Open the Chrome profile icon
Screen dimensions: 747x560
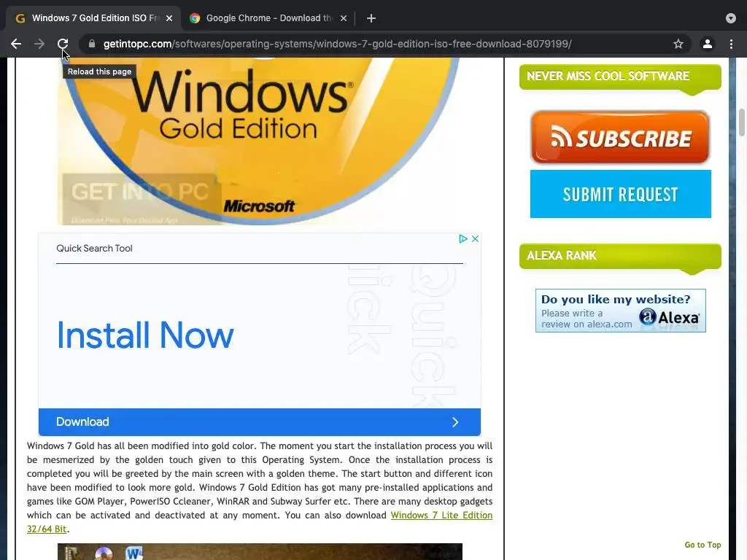coord(708,44)
